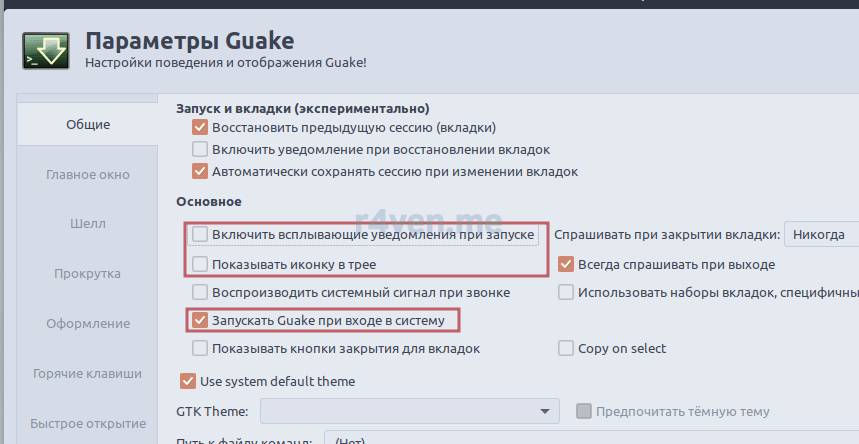Check Показывать кнопки закрытия для вкладок

point(200,349)
